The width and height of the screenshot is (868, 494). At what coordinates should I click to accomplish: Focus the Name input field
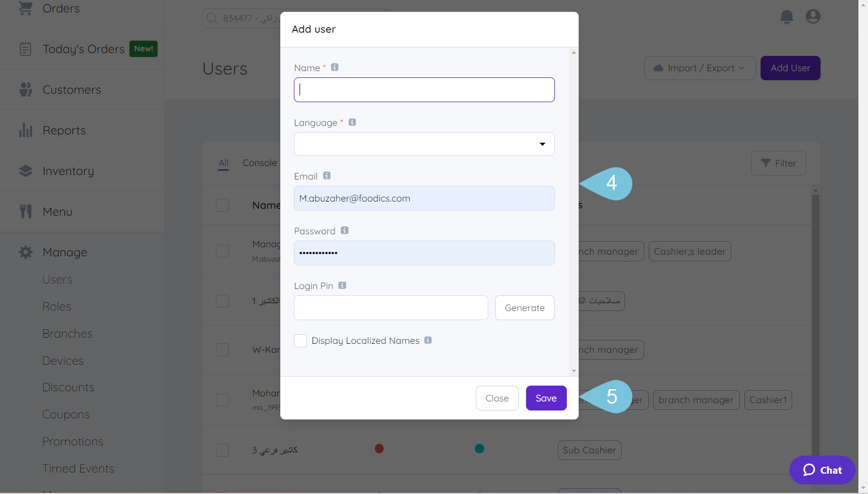(424, 90)
